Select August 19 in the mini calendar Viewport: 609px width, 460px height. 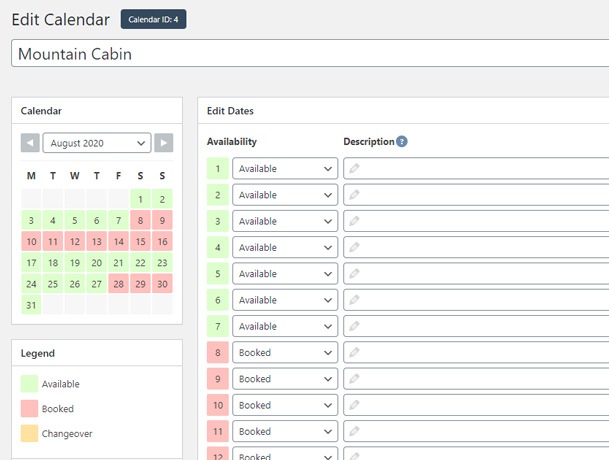75,263
